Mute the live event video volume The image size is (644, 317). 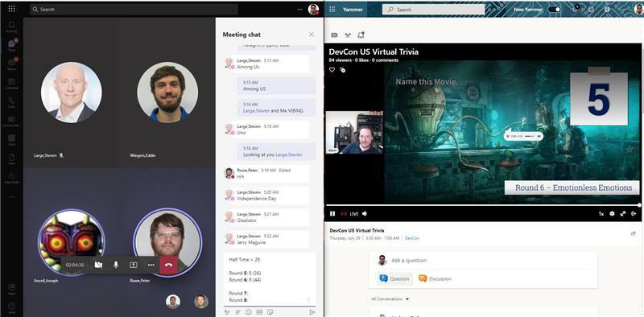point(365,213)
